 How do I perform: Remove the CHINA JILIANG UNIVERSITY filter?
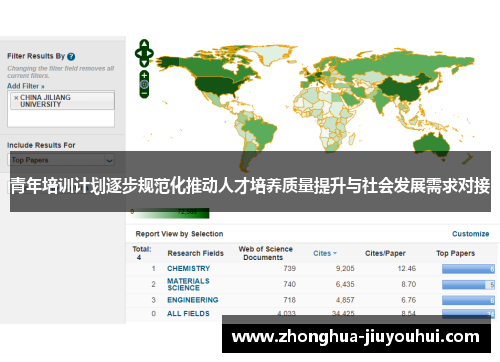pyautogui.click(x=16, y=98)
